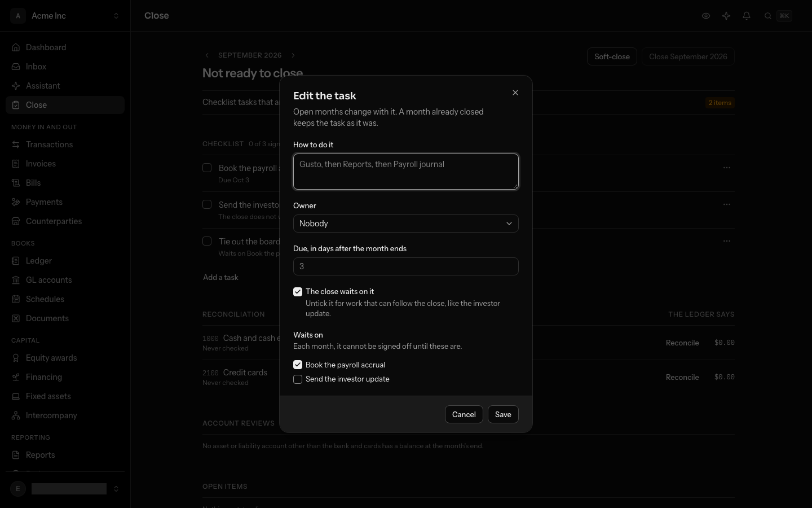Click the Transactions arrows icon

pos(16,144)
